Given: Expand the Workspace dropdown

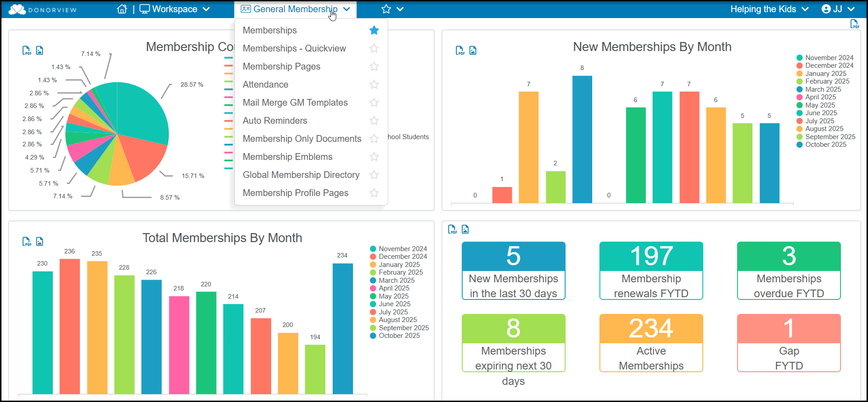Looking at the screenshot, I should coord(175,9).
